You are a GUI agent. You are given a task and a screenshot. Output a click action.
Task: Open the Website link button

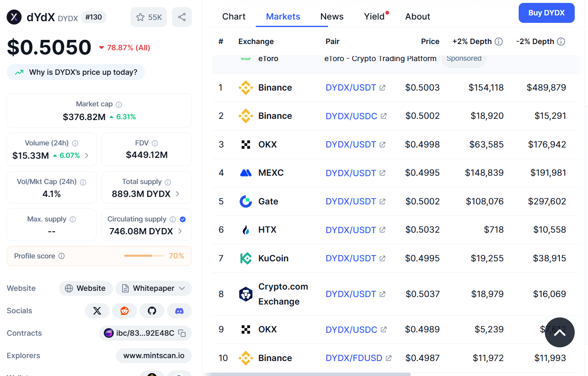[x=86, y=288]
